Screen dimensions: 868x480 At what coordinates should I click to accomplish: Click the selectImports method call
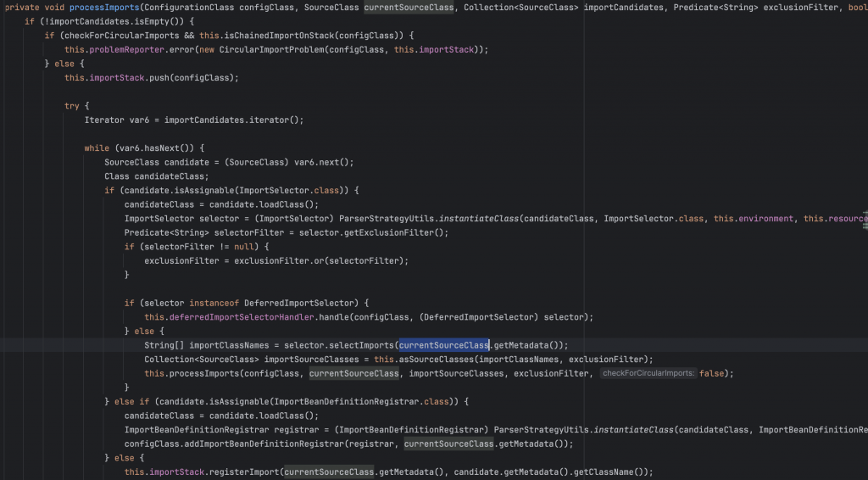(x=359, y=345)
